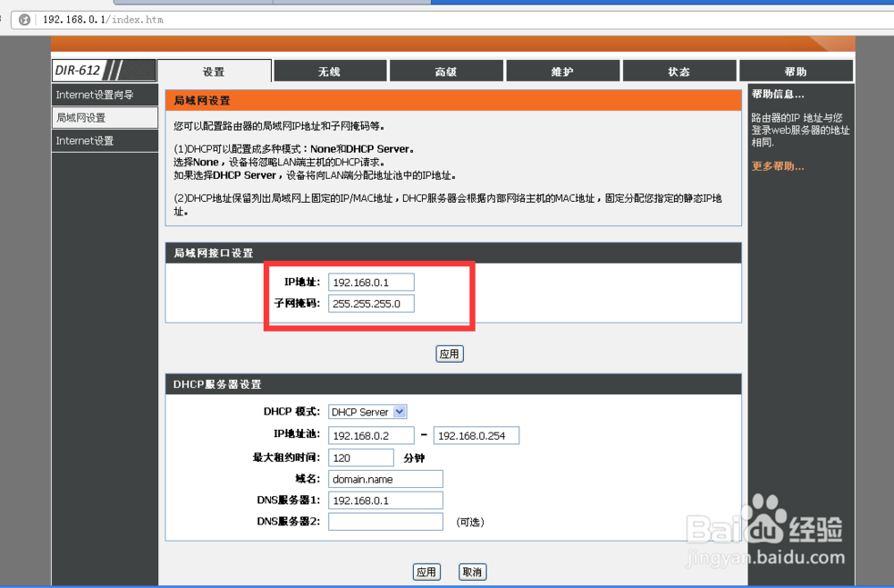Click the IP pool start address field

[x=371, y=436]
